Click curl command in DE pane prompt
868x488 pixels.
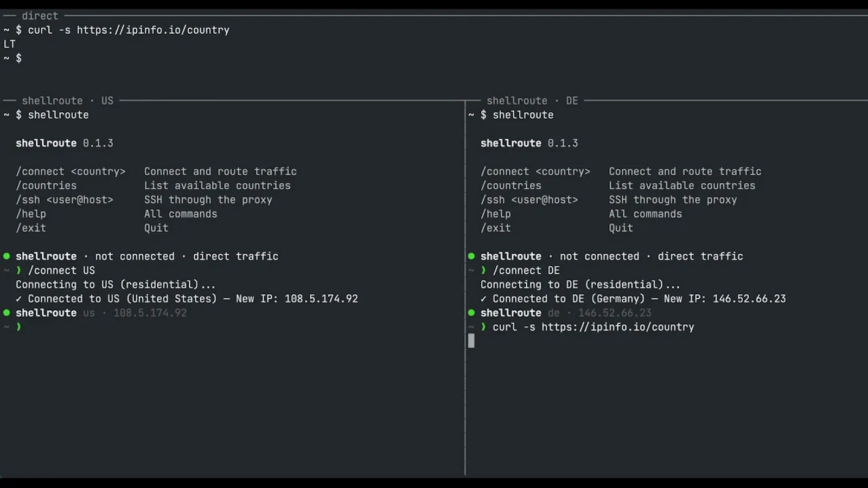pos(593,327)
